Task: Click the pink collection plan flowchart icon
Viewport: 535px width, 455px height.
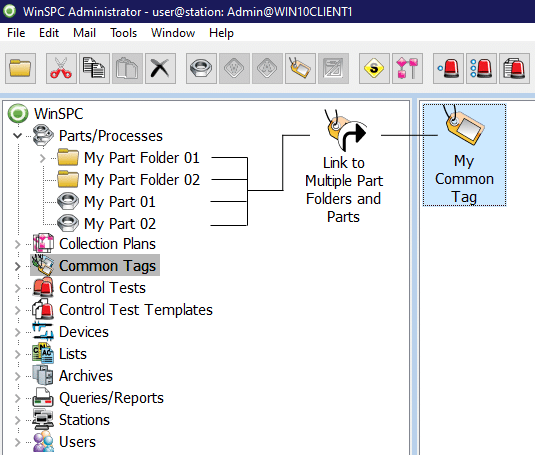Action: [x=407, y=68]
